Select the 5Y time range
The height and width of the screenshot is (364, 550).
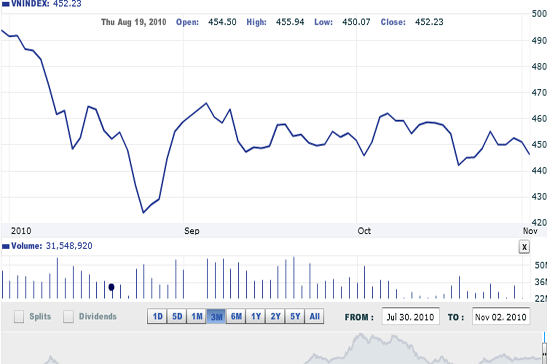295,317
